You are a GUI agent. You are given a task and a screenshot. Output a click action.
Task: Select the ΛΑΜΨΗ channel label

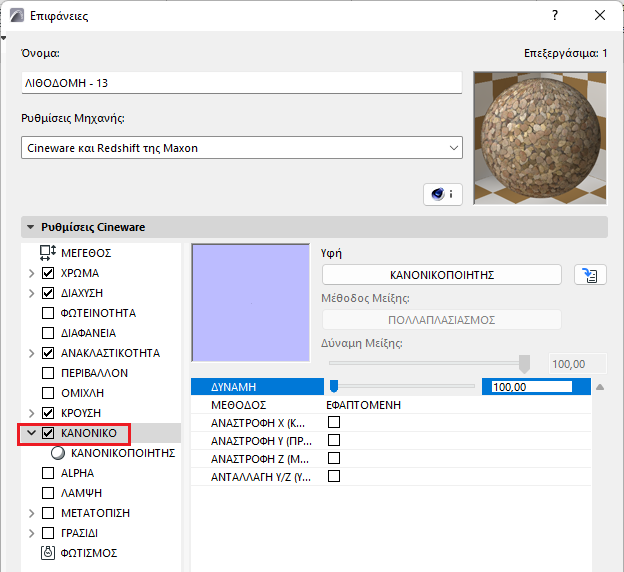81,493
